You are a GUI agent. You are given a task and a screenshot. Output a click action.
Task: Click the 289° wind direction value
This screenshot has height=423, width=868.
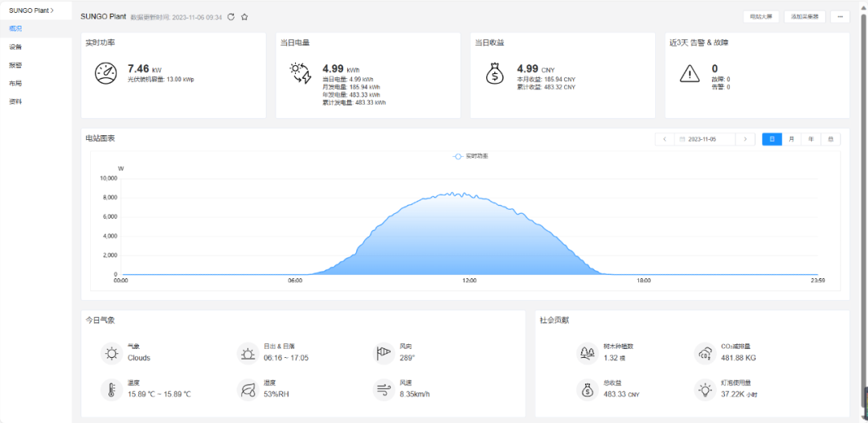coord(407,358)
